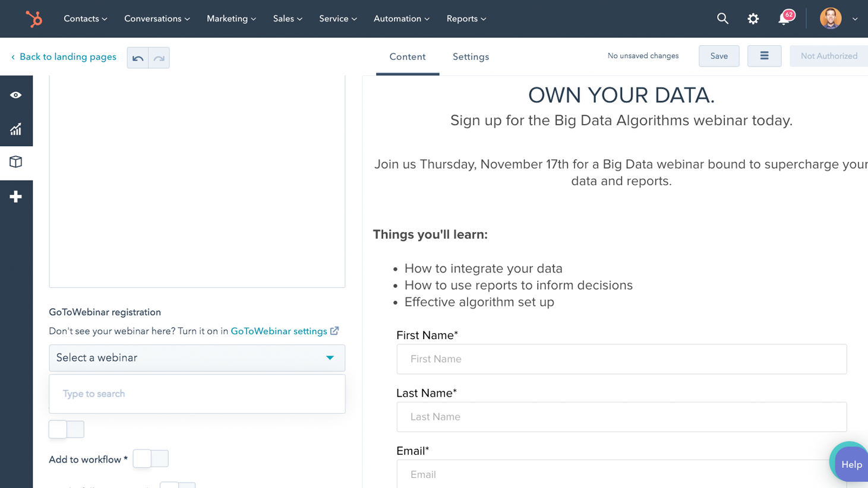Open the Reports menu
The image size is (868, 488).
(466, 19)
